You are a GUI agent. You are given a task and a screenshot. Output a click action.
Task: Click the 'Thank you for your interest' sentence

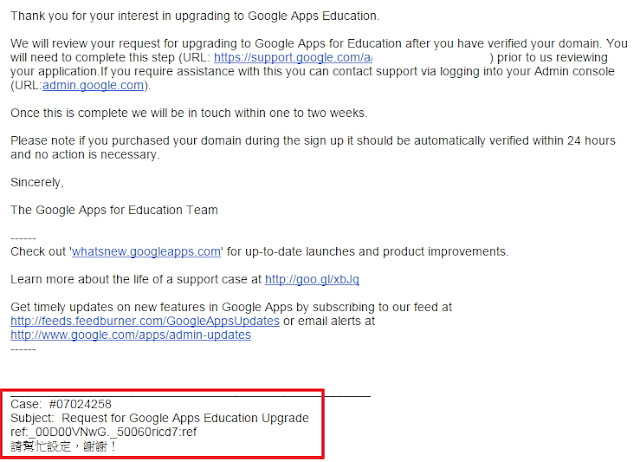195,16
